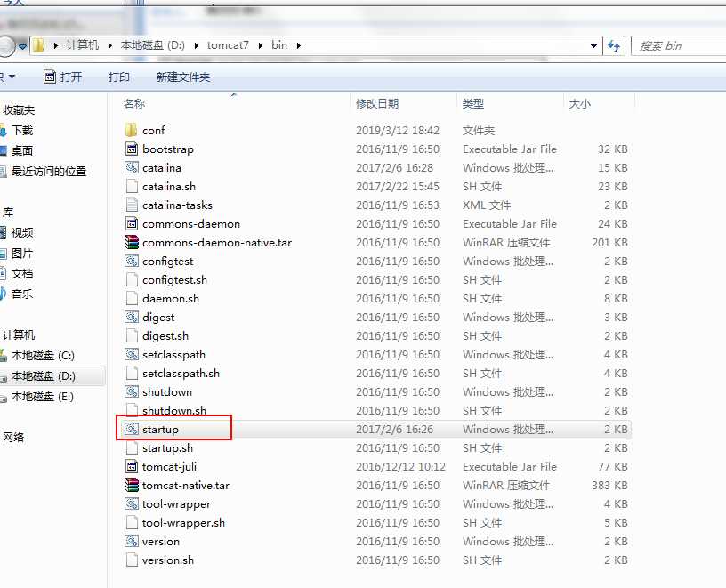Click the digest batch file icon

(132, 317)
